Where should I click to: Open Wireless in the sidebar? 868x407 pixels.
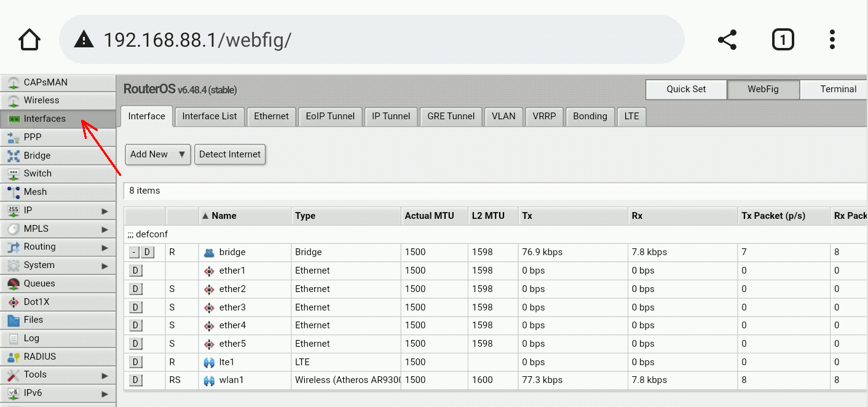point(58,100)
